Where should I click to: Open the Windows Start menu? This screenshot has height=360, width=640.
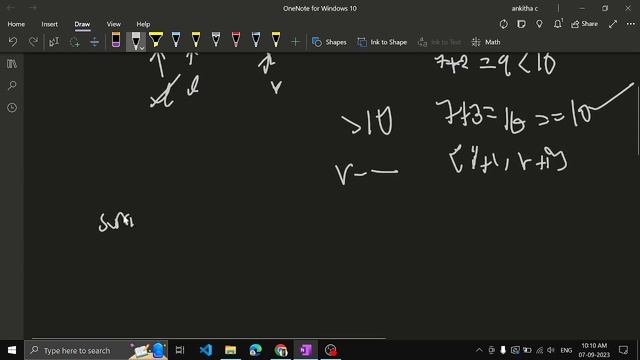pyautogui.click(x=12, y=350)
